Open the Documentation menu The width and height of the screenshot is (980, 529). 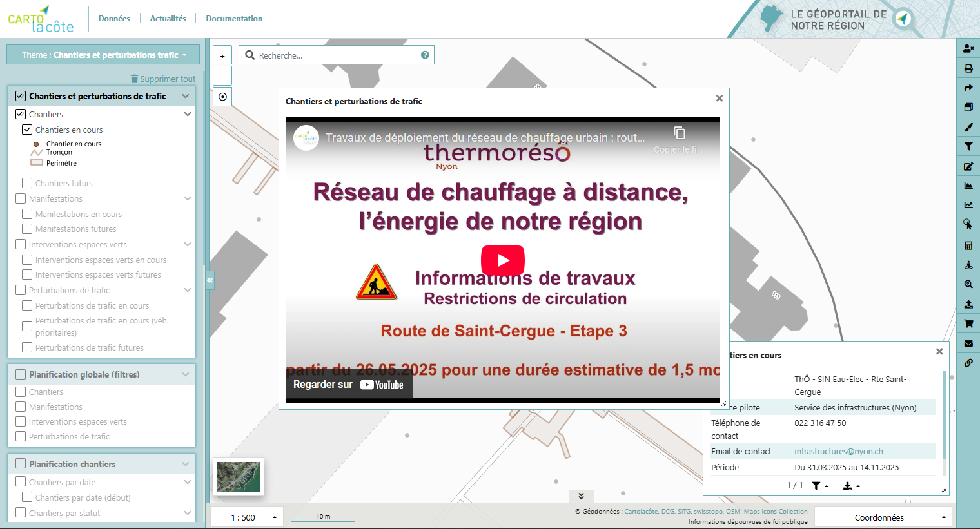click(234, 19)
